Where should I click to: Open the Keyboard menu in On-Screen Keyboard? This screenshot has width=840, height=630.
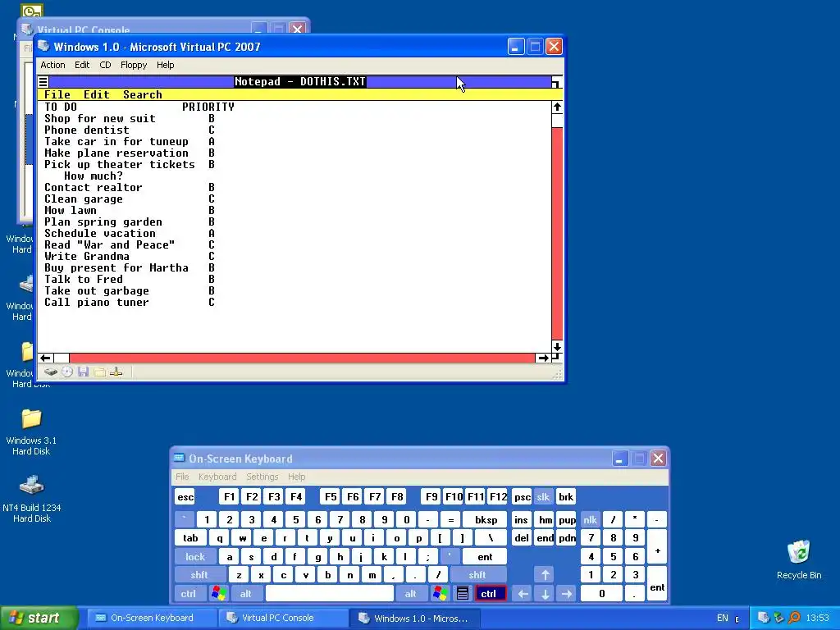[x=217, y=477]
